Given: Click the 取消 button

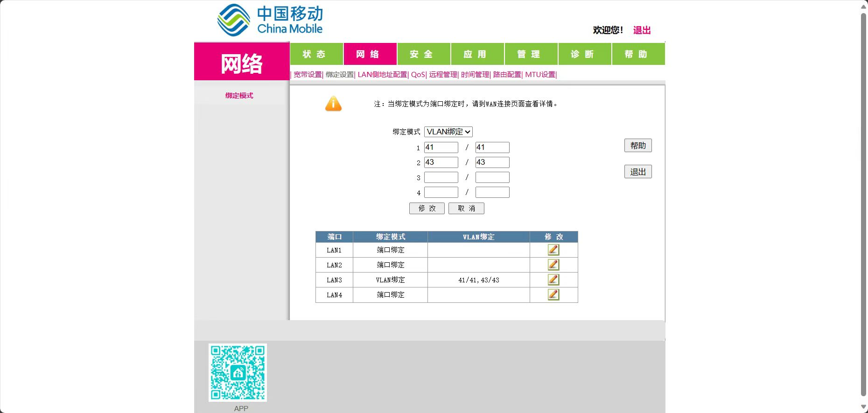Looking at the screenshot, I should (x=466, y=209).
